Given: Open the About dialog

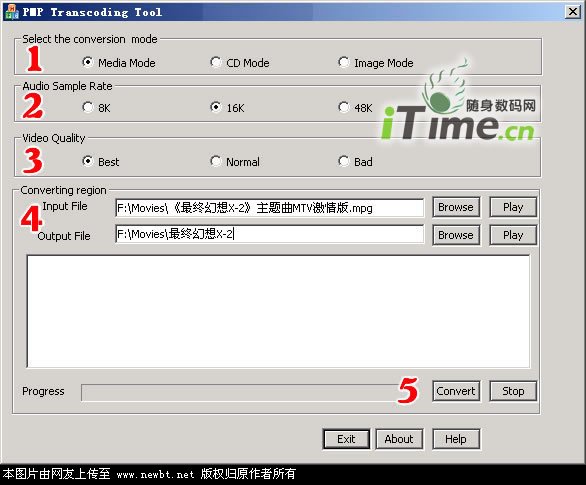Looking at the screenshot, I should [399, 439].
